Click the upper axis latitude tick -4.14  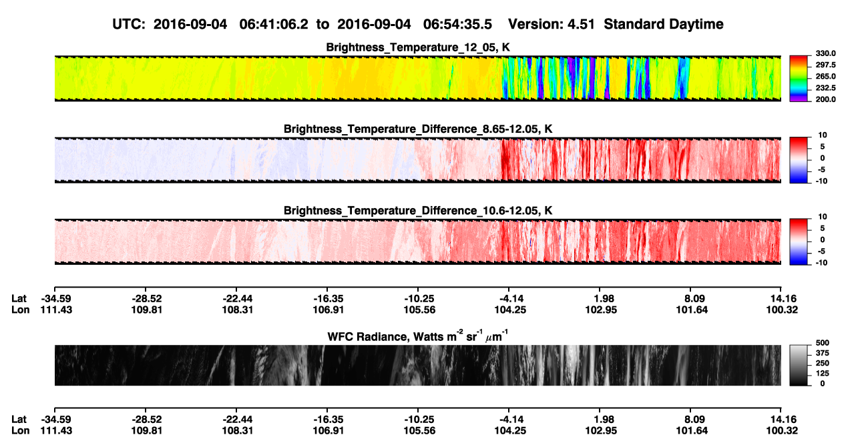coord(509,299)
